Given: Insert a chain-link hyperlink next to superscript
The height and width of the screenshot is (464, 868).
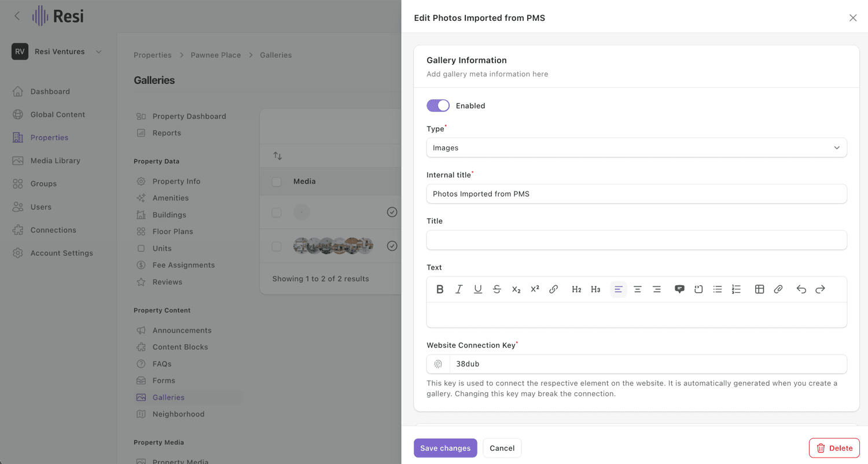Looking at the screenshot, I should (554, 289).
